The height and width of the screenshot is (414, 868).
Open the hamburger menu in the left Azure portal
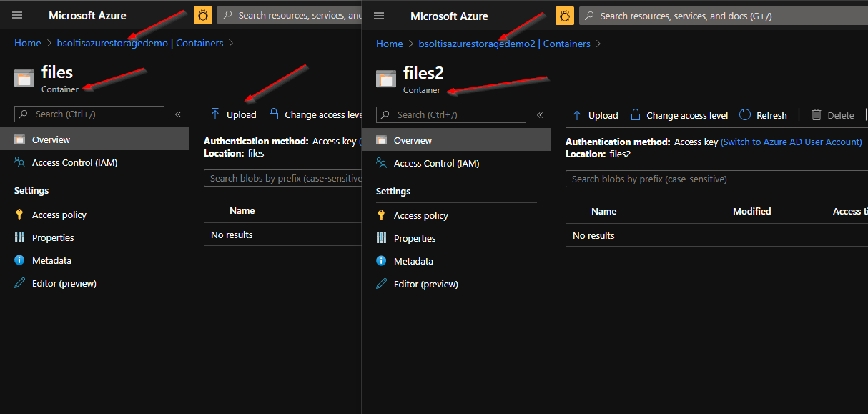17,15
